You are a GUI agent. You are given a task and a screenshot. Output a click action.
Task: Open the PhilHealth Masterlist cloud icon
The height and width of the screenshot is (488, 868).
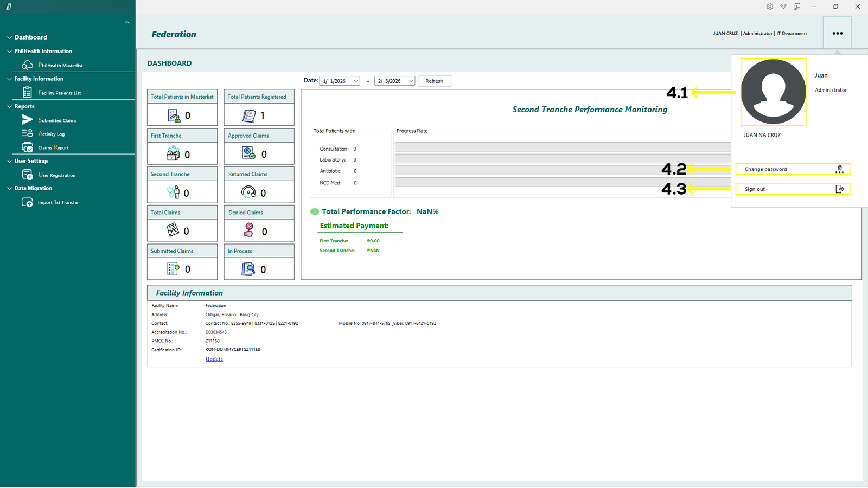[x=27, y=65]
